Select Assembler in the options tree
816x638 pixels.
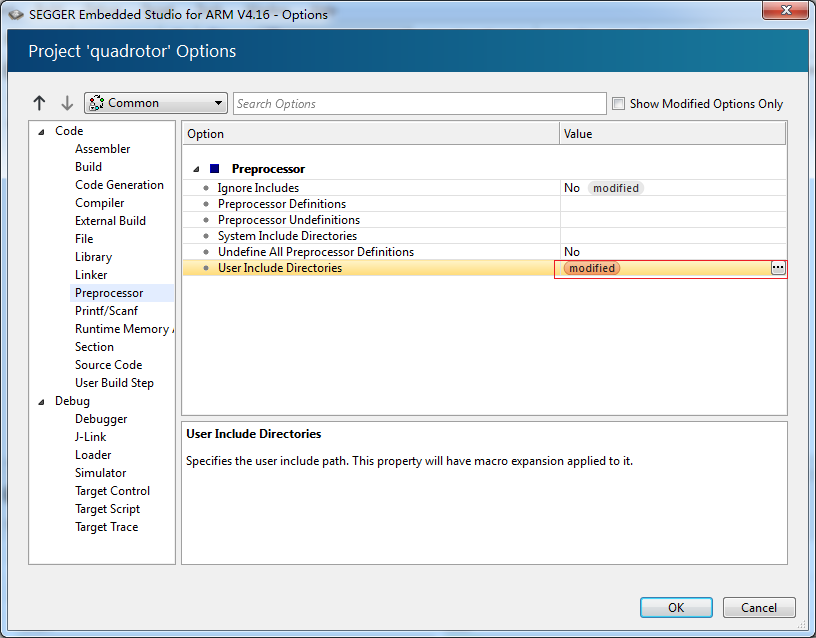pos(103,149)
